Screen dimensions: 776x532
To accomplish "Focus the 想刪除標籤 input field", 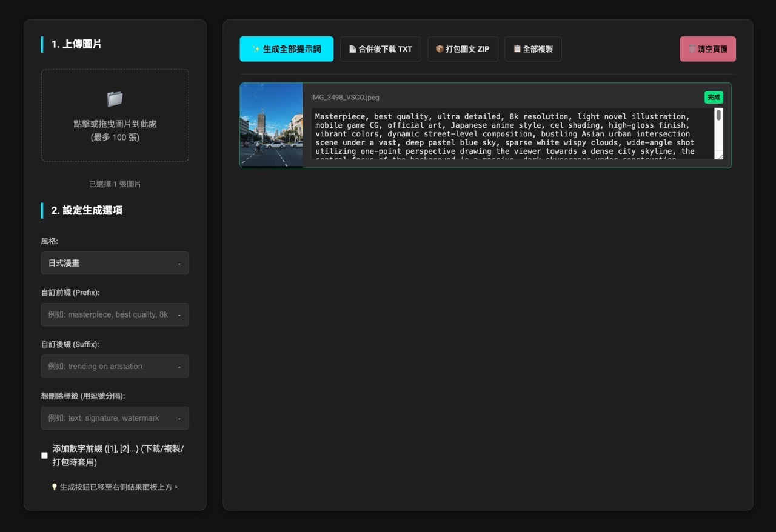I will click(109, 418).
